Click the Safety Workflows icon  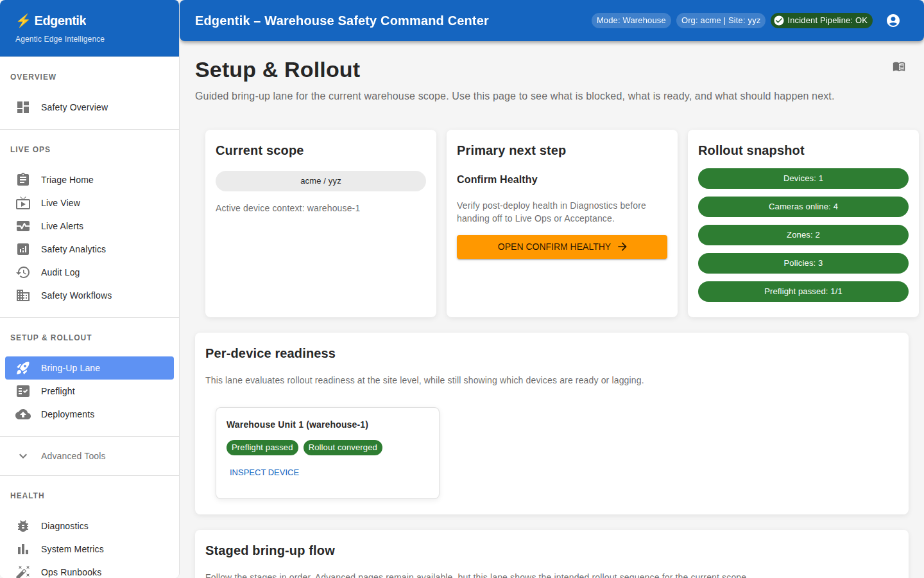point(23,295)
